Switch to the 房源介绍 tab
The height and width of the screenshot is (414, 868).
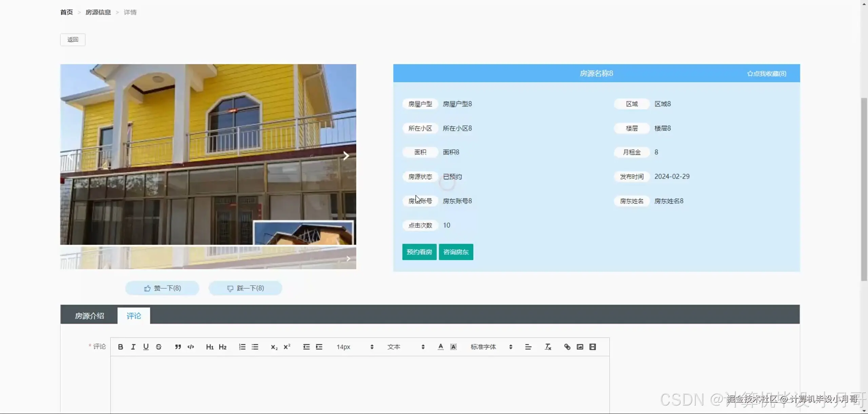pos(89,316)
